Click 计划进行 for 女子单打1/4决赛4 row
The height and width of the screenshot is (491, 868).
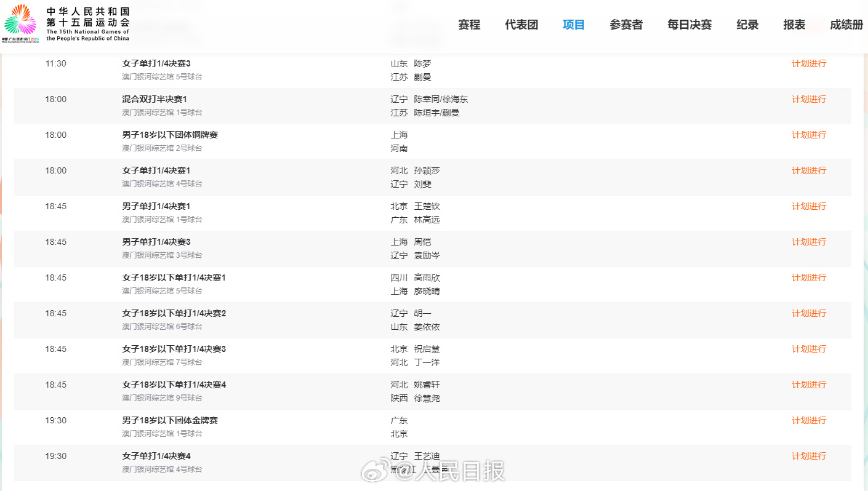[809, 457]
